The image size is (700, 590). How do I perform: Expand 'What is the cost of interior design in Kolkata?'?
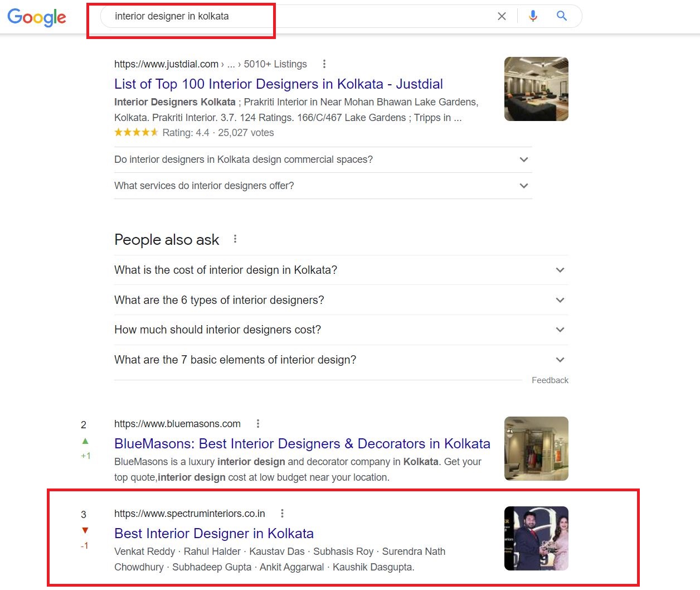pos(560,270)
